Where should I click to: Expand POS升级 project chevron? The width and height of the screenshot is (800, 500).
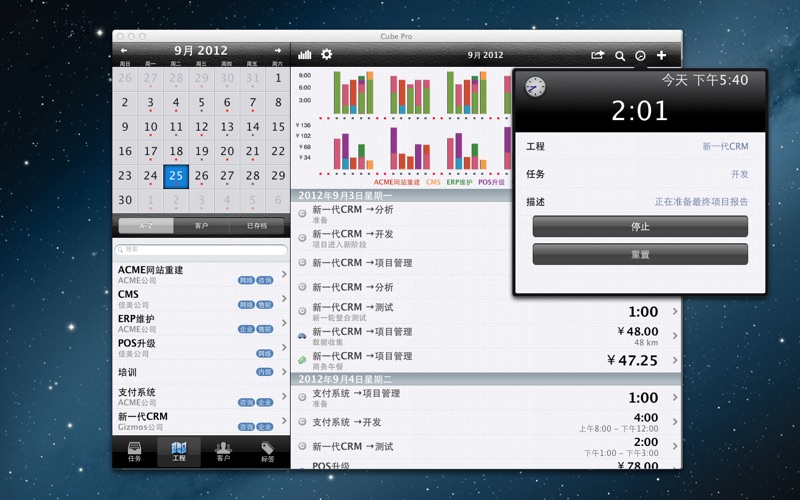[x=284, y=347]
